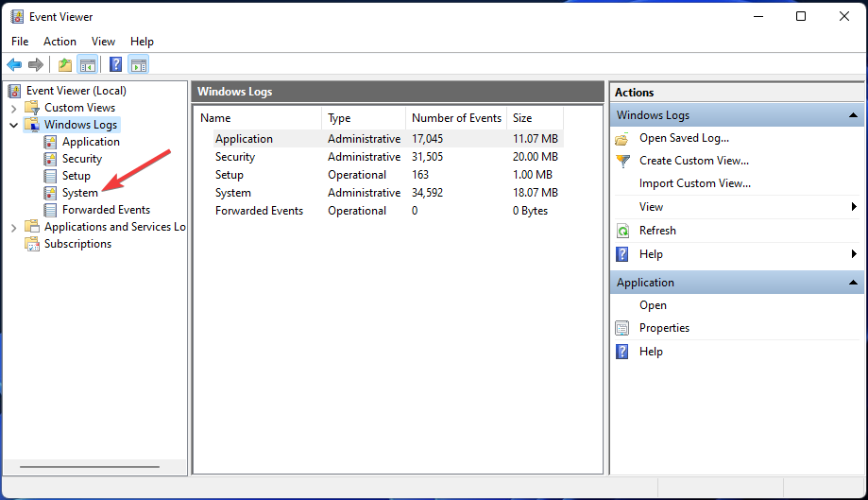Click the Open Saved Log folder icon
Screen dimensions: 868x500
coord(622,138)
